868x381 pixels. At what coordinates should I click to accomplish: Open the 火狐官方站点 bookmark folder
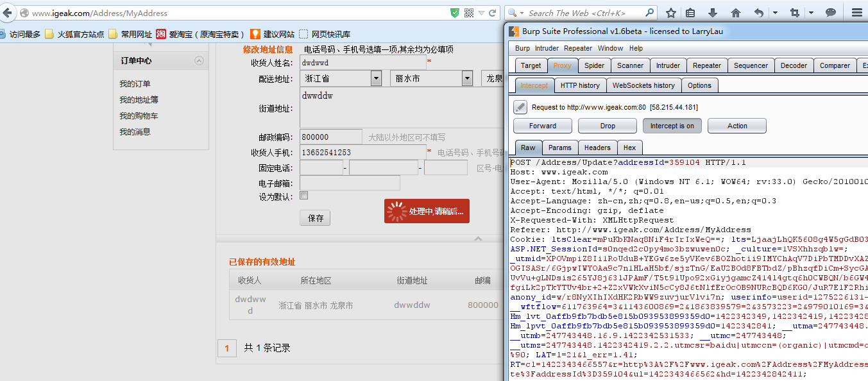[74, 34]
